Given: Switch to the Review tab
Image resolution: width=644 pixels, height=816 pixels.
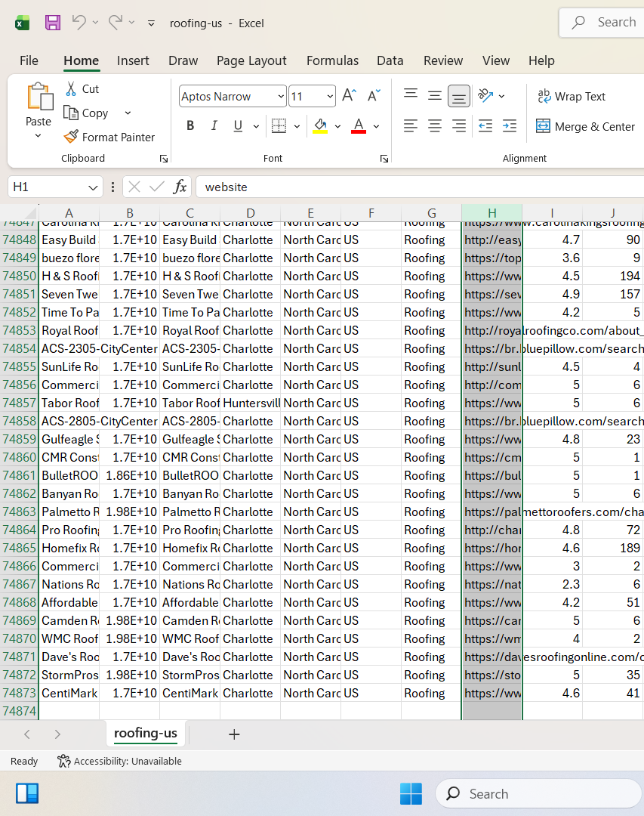Looking at the screenshot, I should [442, 60].
